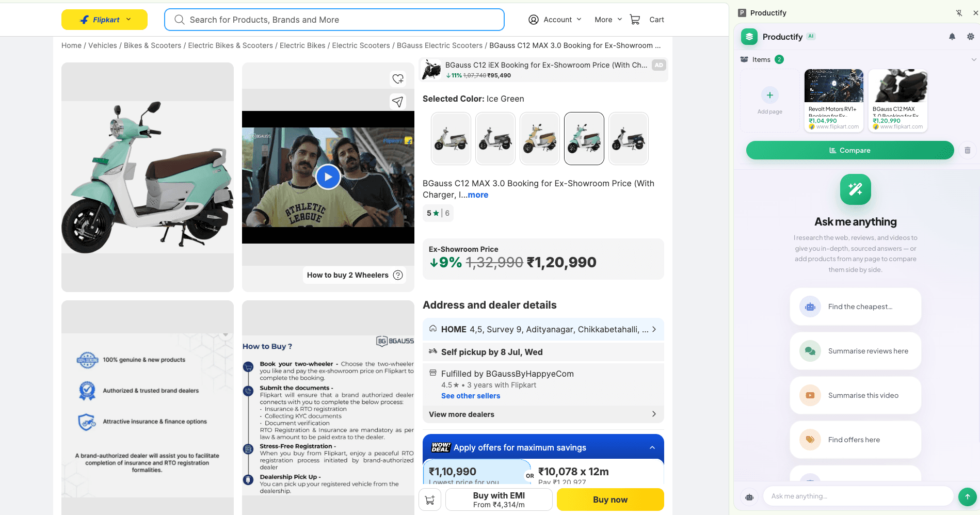
Task: Click the search magnifier icon
Action: pos(180,20)
